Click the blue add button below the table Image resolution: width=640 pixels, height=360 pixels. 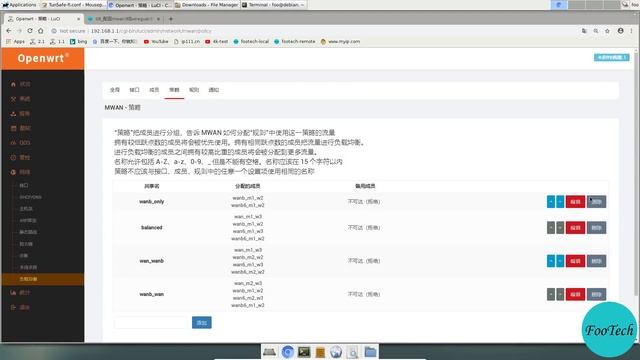(x=202, y=322)
